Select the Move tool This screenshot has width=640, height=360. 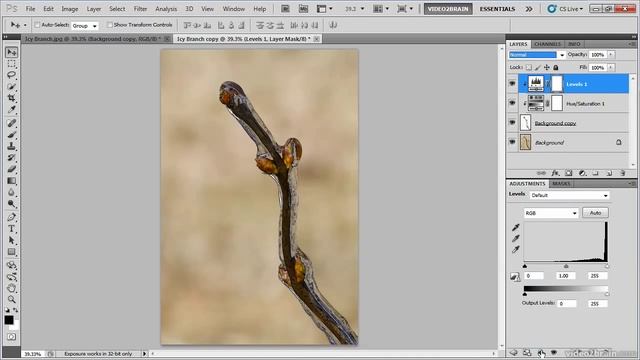coord(11,52)
